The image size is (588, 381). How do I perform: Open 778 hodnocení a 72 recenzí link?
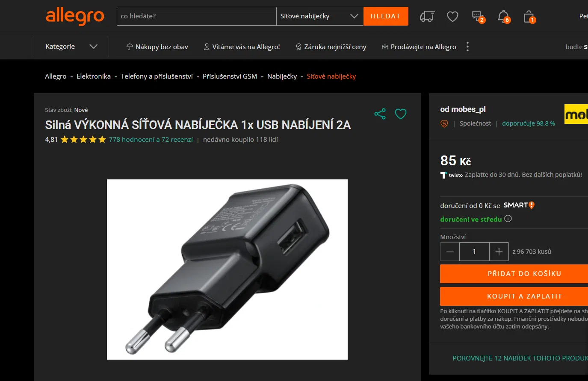(151, 139)
